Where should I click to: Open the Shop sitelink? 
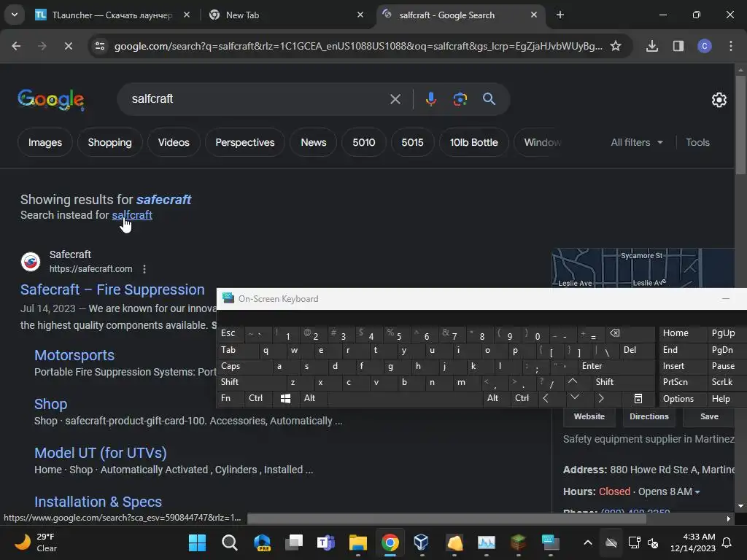[50, 404]
